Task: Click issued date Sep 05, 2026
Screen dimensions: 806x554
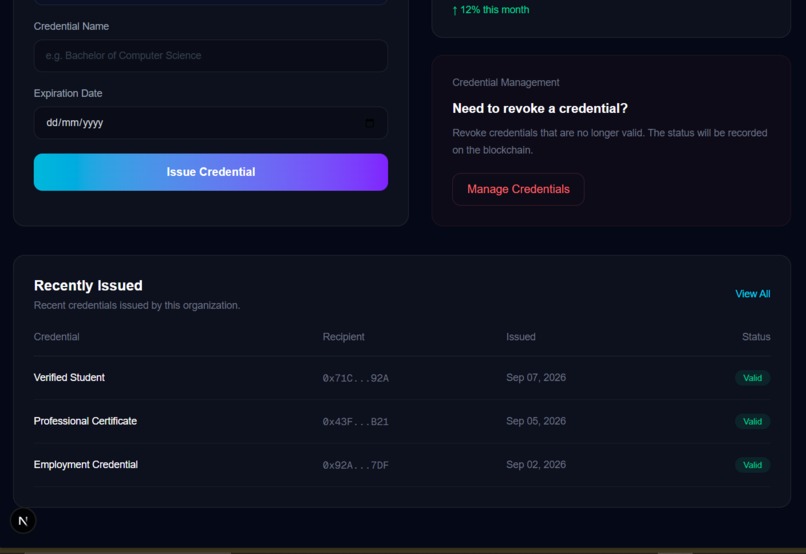Action: click(x=536, y=421)
